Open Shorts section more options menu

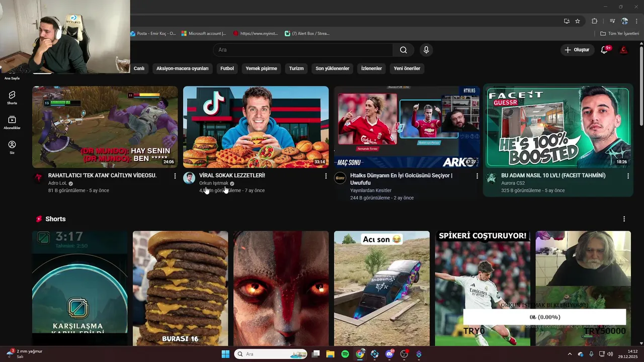tap(624, 219)
